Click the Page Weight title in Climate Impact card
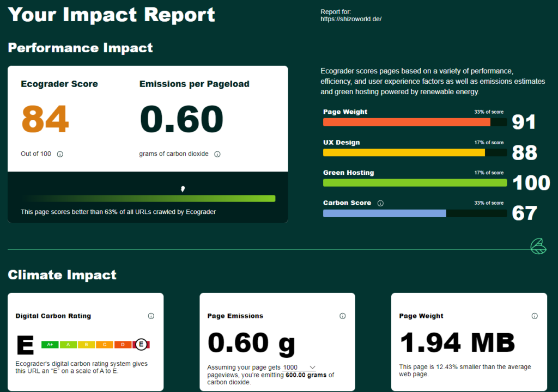The height and width of the screenshot is (392, 558). [421, 316]
